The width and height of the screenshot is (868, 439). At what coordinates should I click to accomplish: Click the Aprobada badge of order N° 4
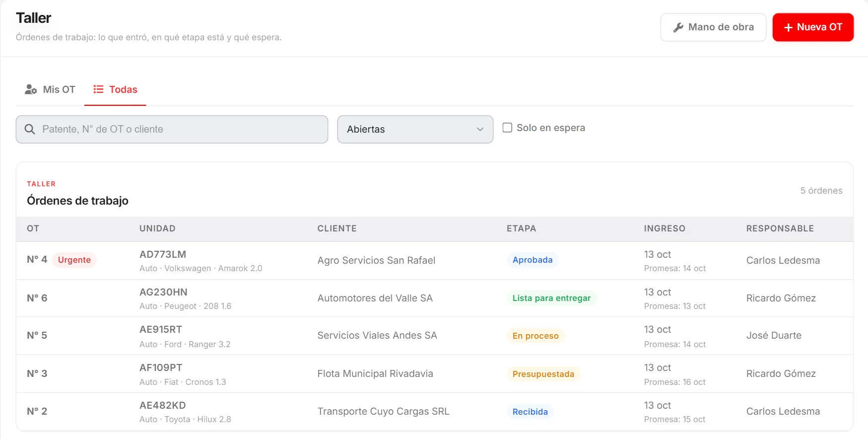tap(533, 260)
